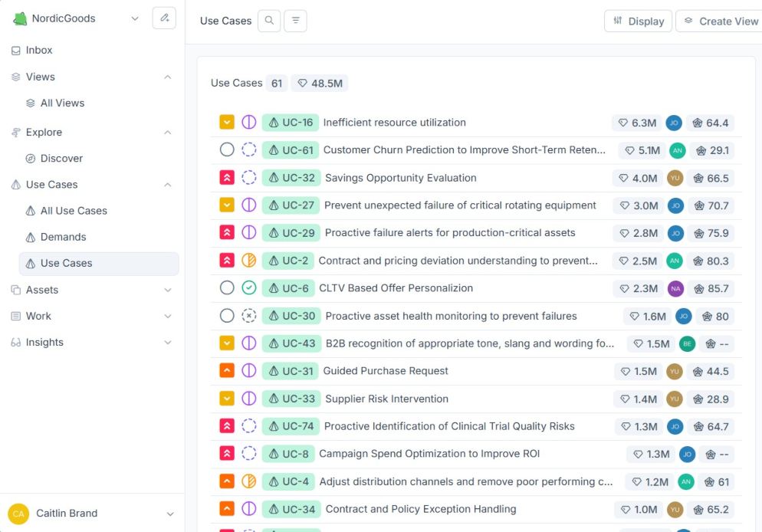The image size is (762, 532).
Task: Click the orange striped status icon on UC-4
Action: 249,481
